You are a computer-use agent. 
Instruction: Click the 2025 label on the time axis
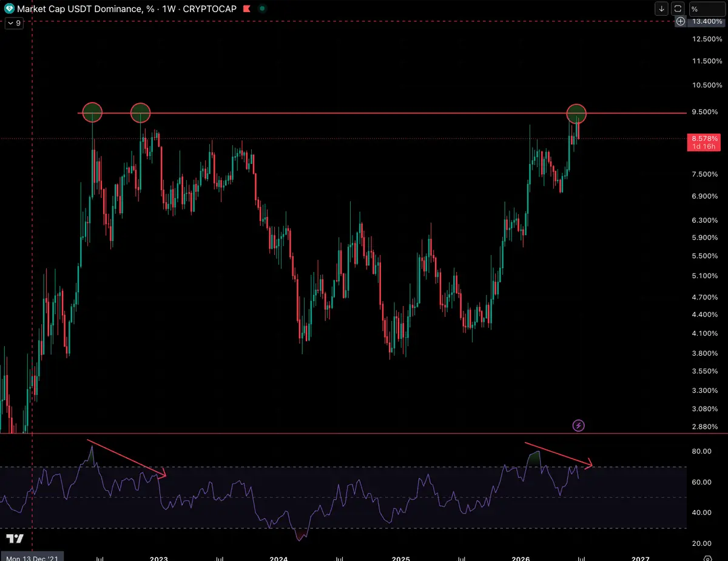(400, 557)
